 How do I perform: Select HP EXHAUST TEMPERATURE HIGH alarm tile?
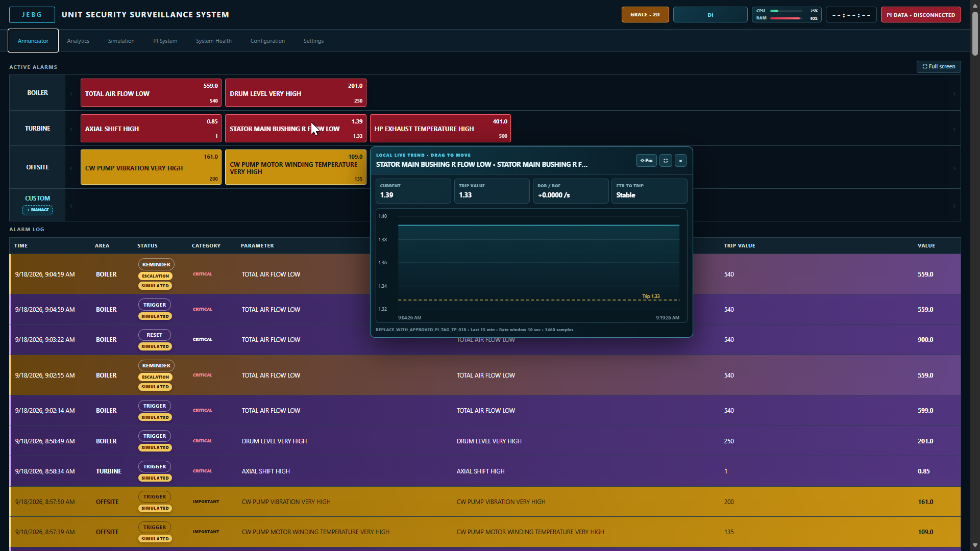click(440, 129)
